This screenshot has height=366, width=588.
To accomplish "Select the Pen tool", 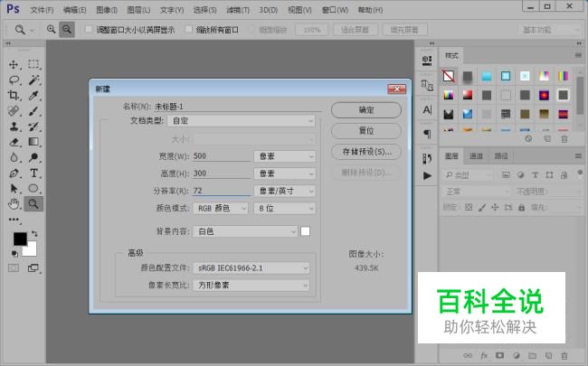I will tap(14, 174).
